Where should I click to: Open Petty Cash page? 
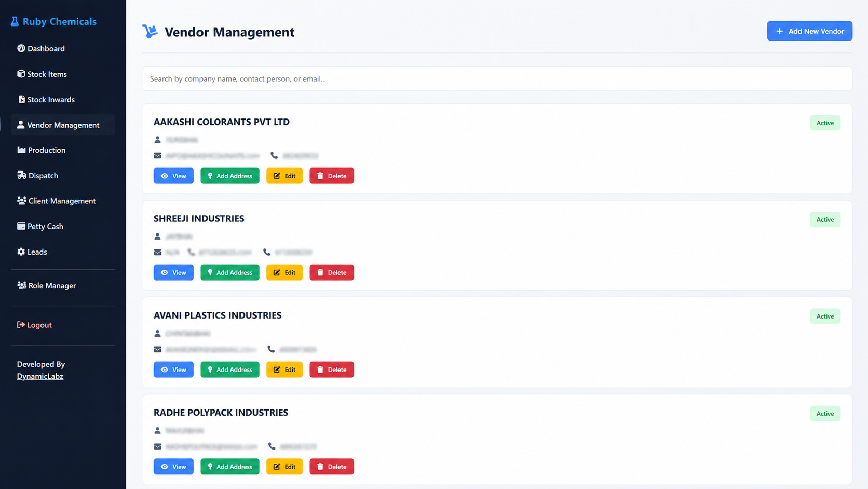click(x=63, y=226)
